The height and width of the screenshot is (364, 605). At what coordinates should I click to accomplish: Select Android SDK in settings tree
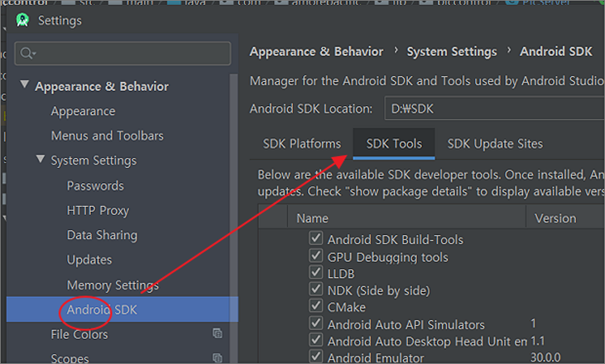(122, 309)
